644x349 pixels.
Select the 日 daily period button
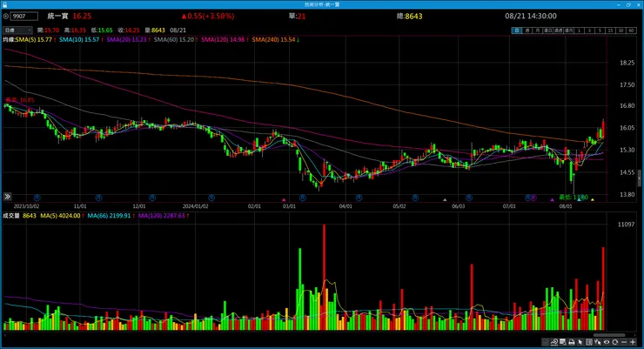coord(517,30)
